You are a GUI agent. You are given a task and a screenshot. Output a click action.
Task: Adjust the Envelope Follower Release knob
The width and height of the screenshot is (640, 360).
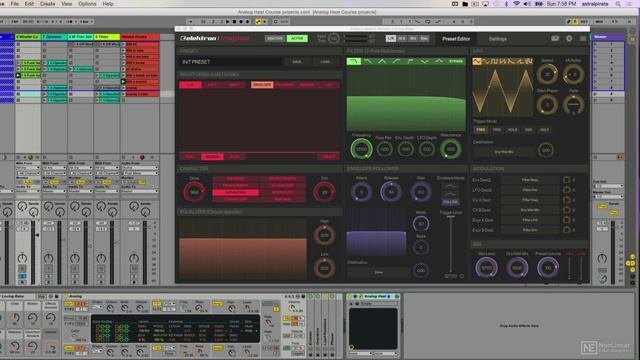tap(391, 192)
